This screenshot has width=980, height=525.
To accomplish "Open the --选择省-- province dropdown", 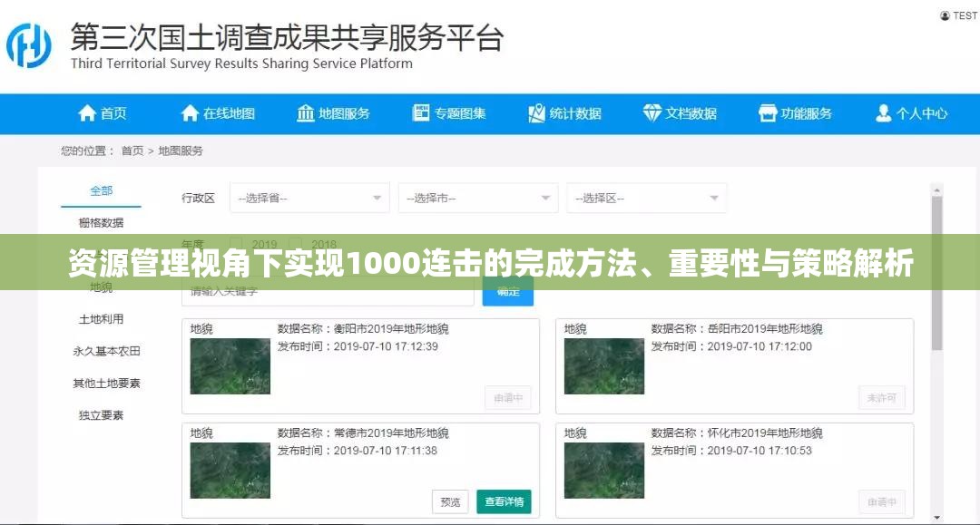I will [309, 198].
